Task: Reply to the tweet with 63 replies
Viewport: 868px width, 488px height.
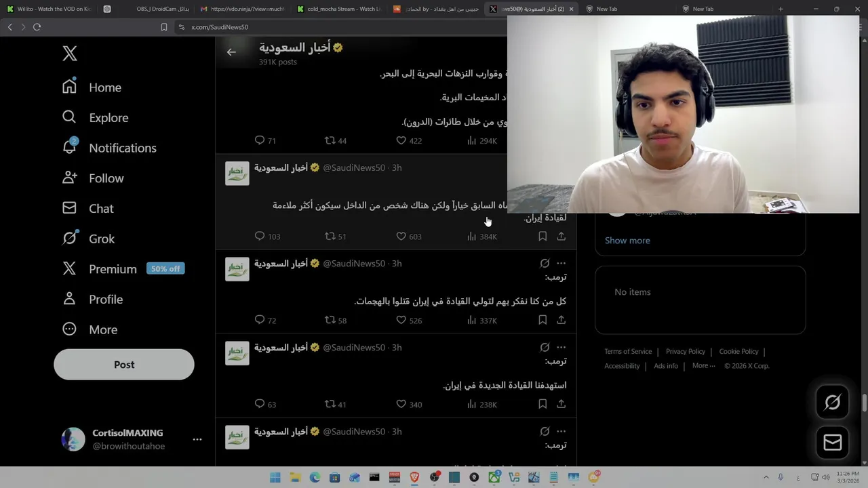Action: coord(265,404)
